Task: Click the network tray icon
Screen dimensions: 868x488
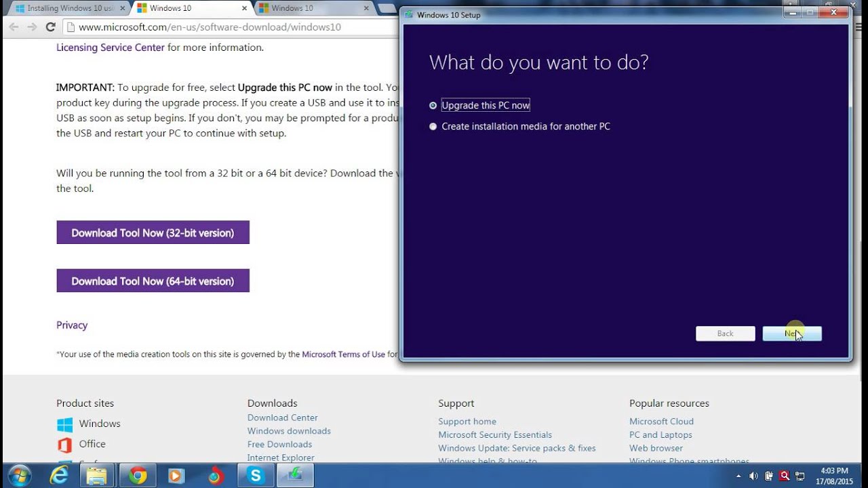Action: tap(800, 476)
